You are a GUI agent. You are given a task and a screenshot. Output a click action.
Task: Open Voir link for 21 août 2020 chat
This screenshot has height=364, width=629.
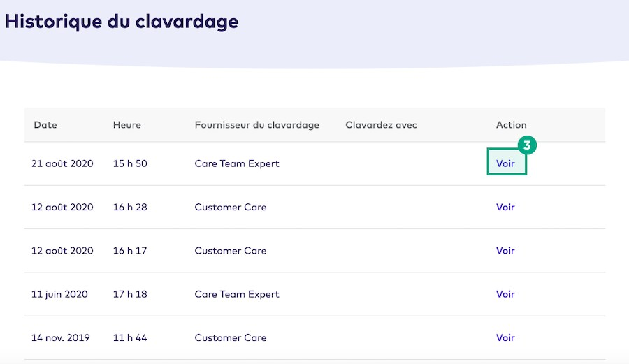505,163
